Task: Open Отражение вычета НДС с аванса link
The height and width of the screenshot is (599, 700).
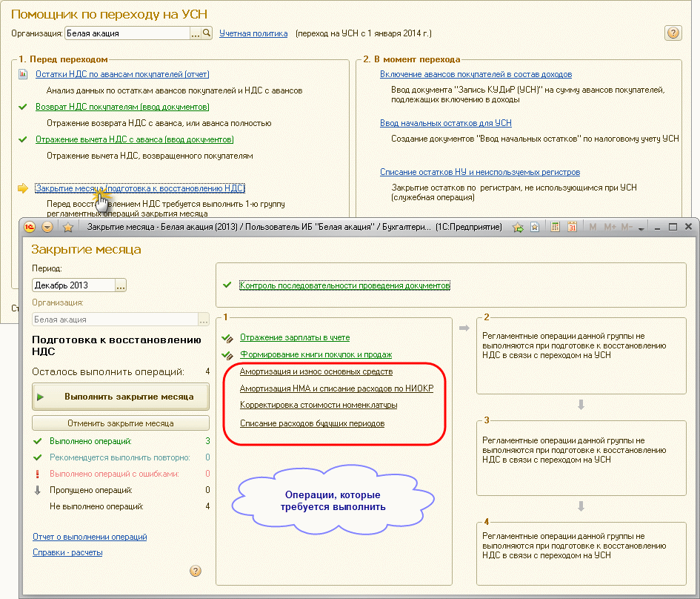Action: 134,139
